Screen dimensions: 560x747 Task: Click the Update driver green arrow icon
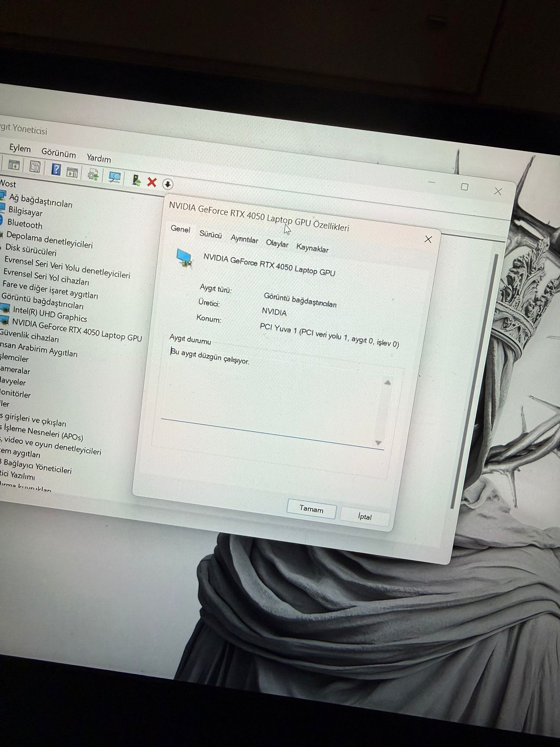click(137, 179)
